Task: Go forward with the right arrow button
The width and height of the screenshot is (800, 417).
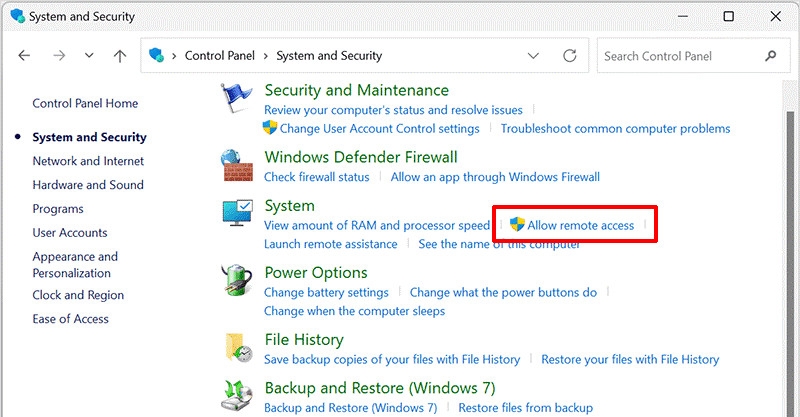Action: (x=59, y=56)
